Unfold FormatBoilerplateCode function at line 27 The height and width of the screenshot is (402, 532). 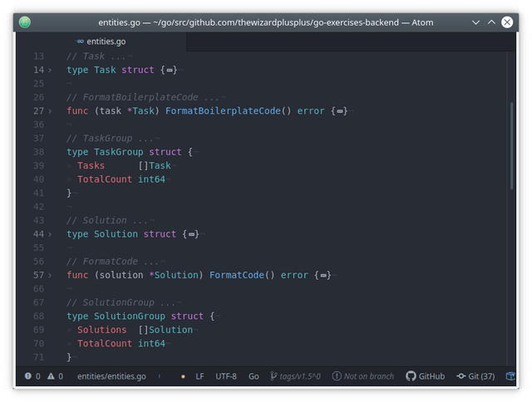[50, 111]
